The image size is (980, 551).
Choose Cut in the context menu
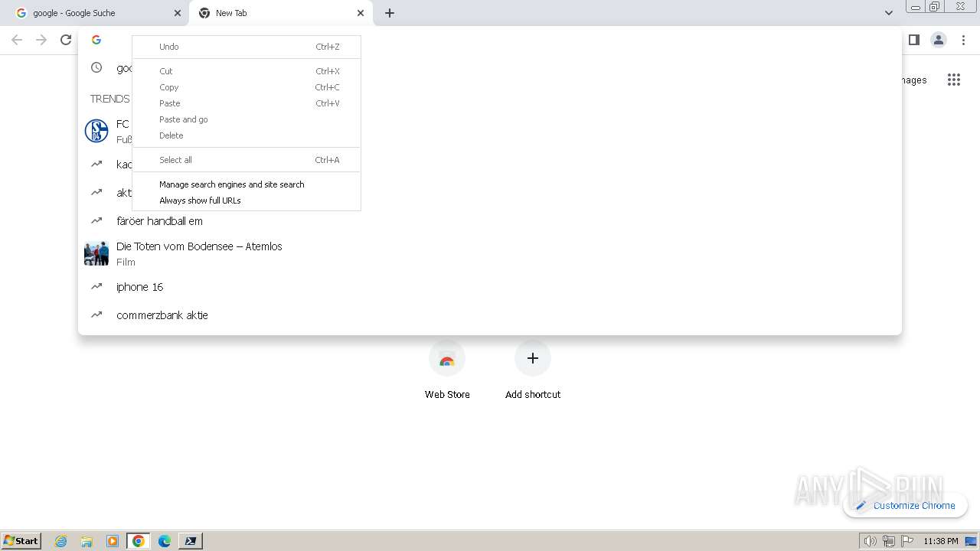click(247, 71)
